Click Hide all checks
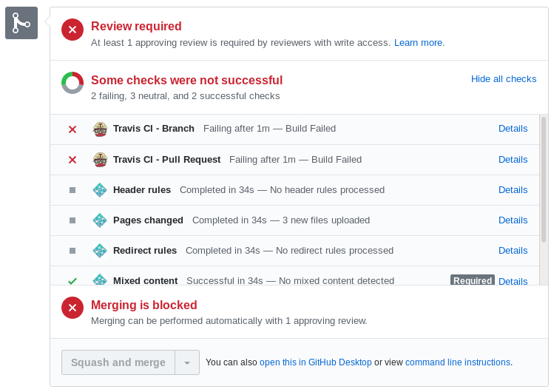This screenshot has width=554, height=392. click(x=504, y=78)
